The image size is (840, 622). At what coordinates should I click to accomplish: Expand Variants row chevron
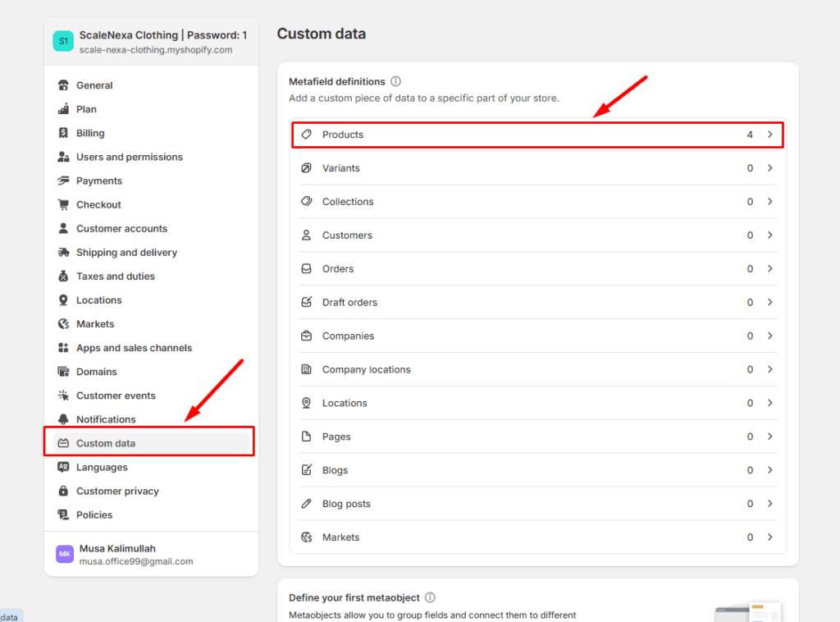[769, 168]
